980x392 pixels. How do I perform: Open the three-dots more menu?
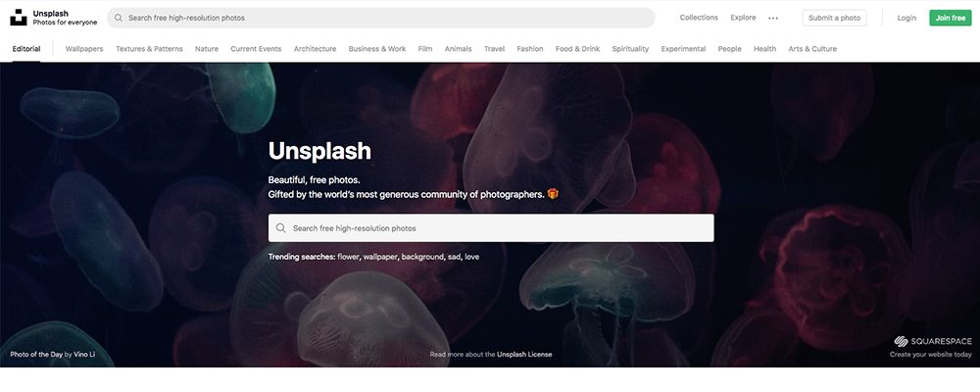(773, 19)
